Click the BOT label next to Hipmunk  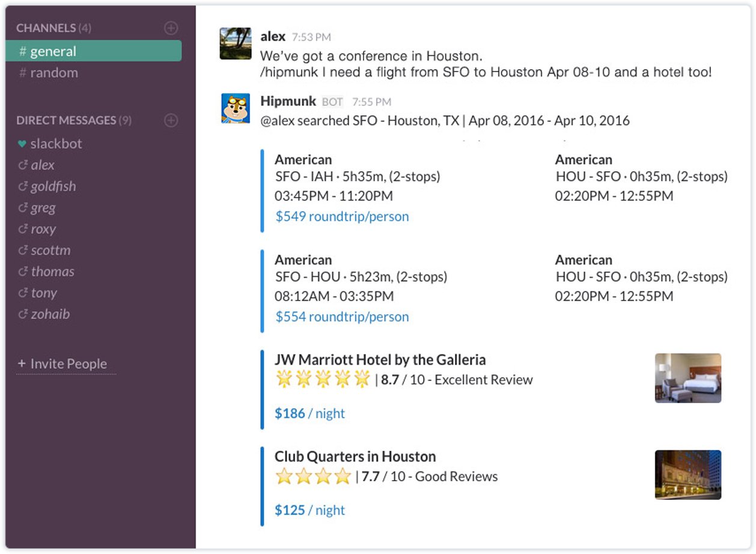[332, 102]
